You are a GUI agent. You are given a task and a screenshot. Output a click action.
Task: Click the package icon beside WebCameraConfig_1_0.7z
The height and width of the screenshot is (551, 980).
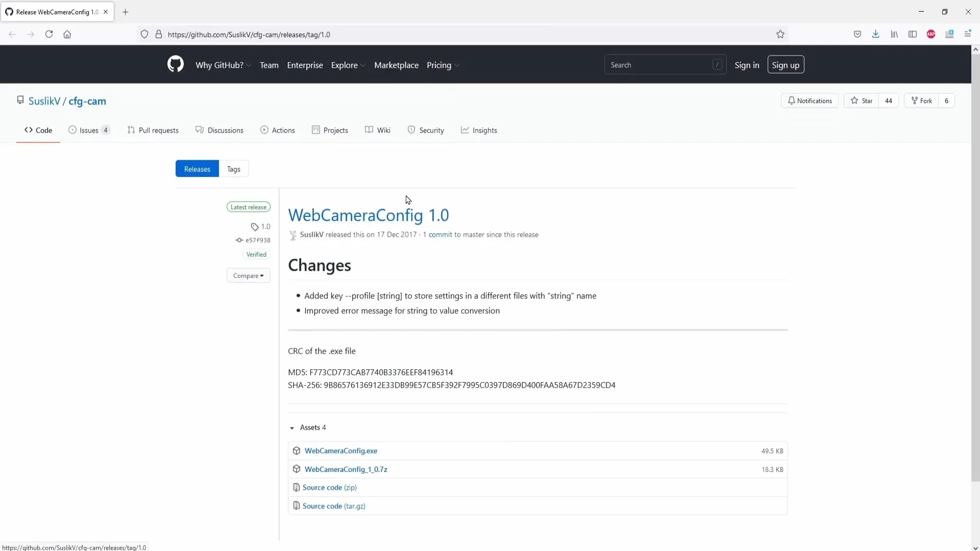(x=297, y=469)
